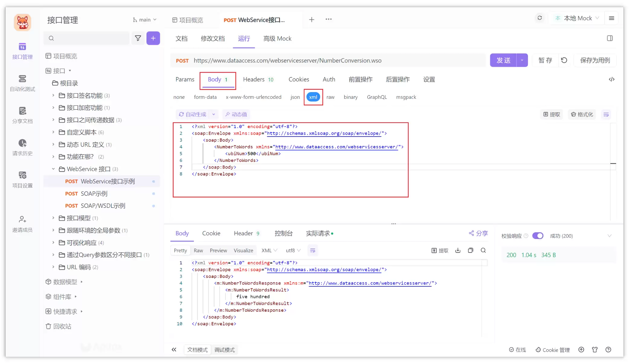Viewport: 630px width, 364px height.
Task: Click the purple plus add button
Action: pos(153,38)
